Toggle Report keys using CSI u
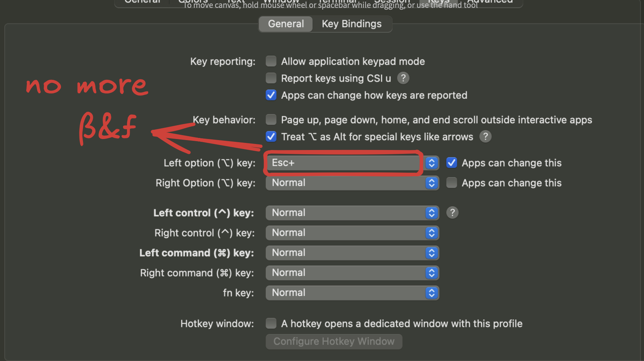The height and width of the screenshot is (361, 644). pos(271,78)
